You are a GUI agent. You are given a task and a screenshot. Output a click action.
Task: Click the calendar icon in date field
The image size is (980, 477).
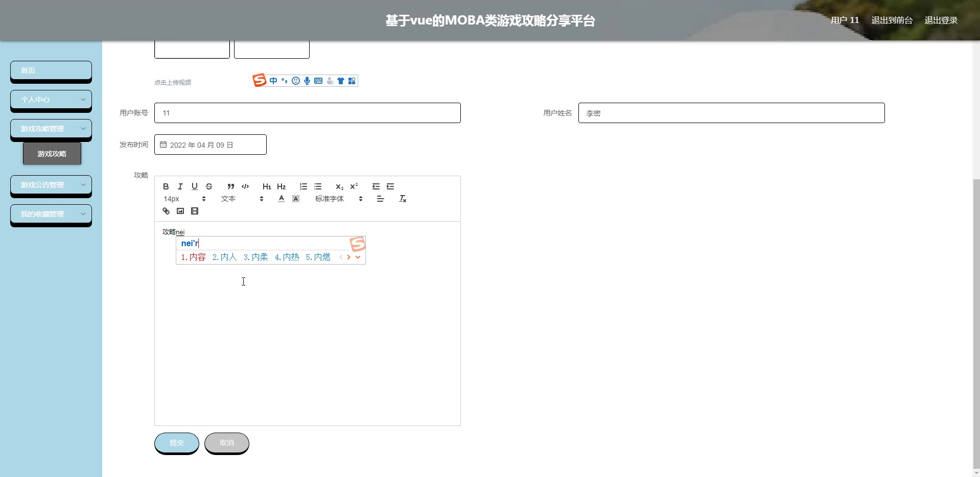click(x=164, y=145)
